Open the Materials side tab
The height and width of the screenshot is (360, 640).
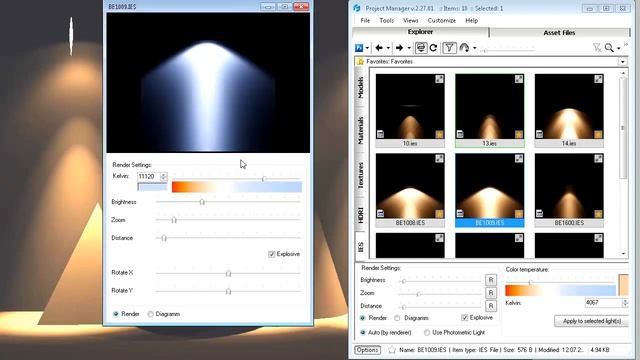[360, 130]
